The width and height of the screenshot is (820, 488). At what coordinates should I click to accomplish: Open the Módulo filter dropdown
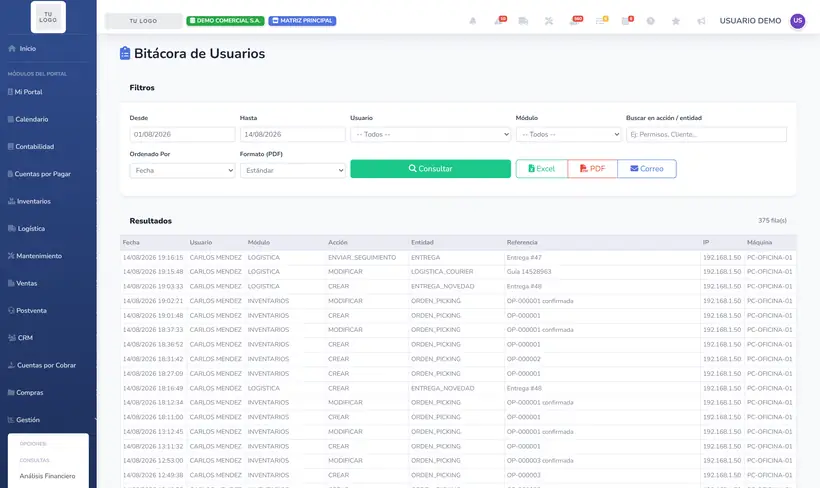[568, 134]
